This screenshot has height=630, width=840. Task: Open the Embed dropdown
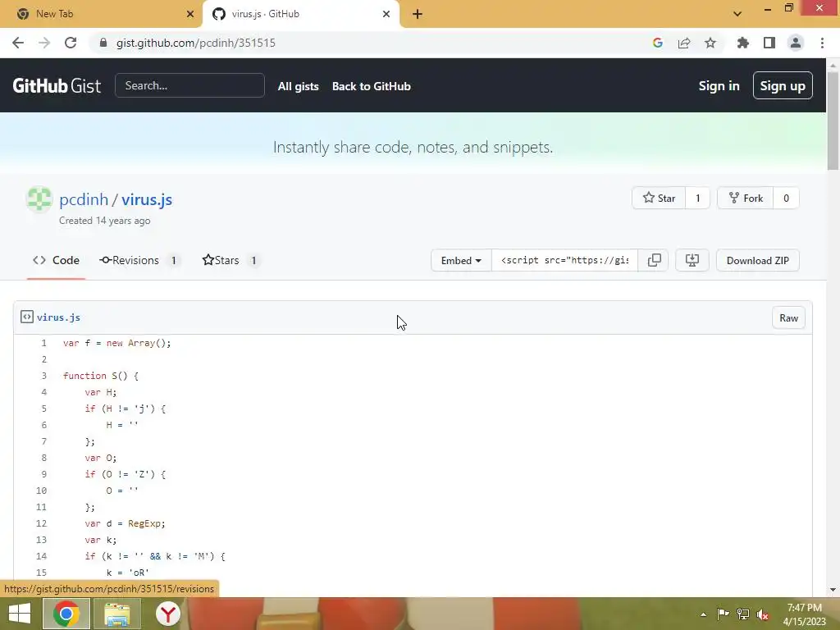(x=461, y=260)
